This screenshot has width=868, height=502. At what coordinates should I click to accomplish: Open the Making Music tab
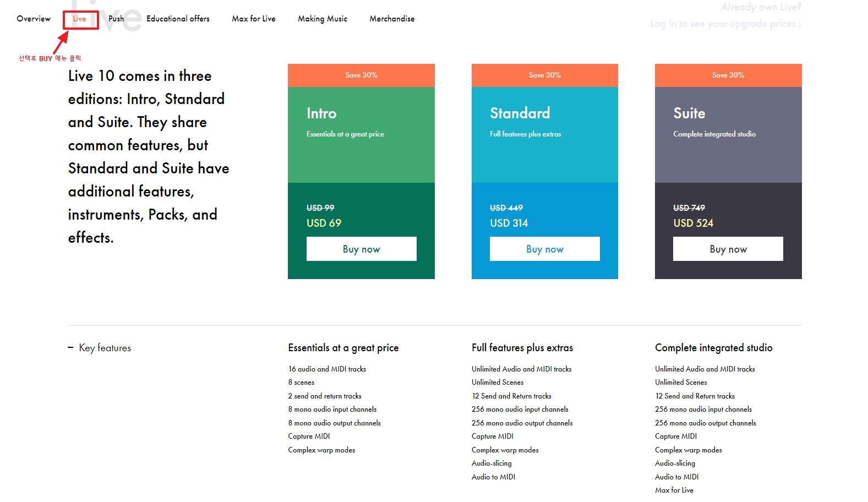pyautogui.click(x=323, y=19)
